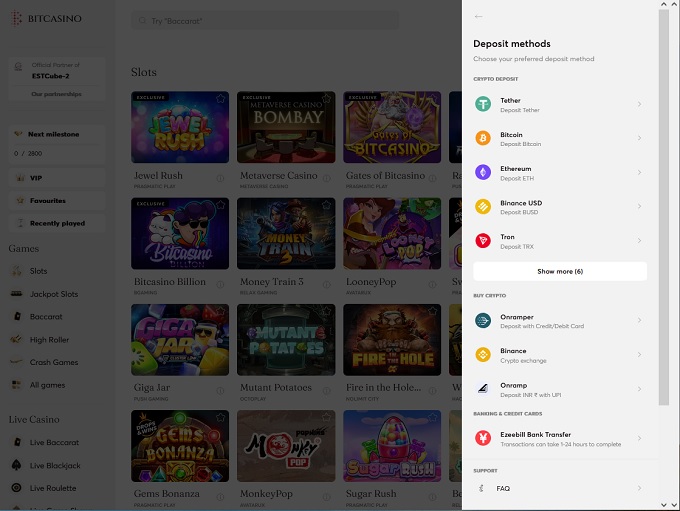Toggle favourite star on MonkeyPop thumbnail
680x511 pixels.
coord(327,417)
